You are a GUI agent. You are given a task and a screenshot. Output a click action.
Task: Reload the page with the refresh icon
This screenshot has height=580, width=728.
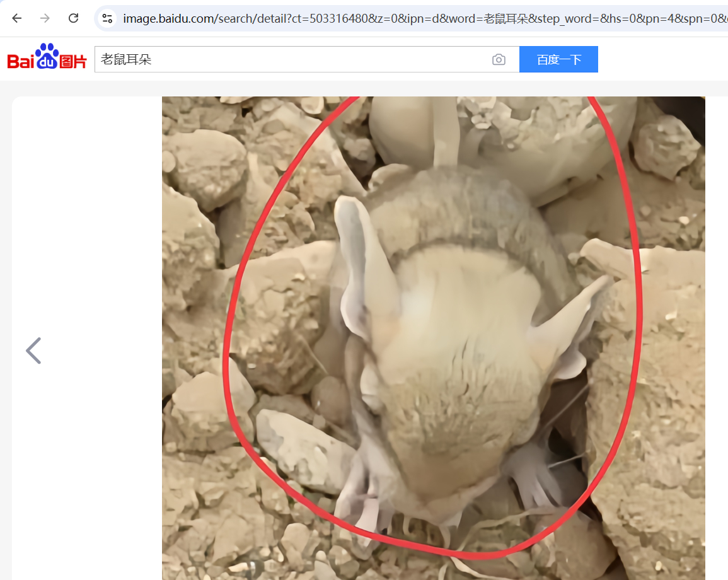tap(73, 18)
